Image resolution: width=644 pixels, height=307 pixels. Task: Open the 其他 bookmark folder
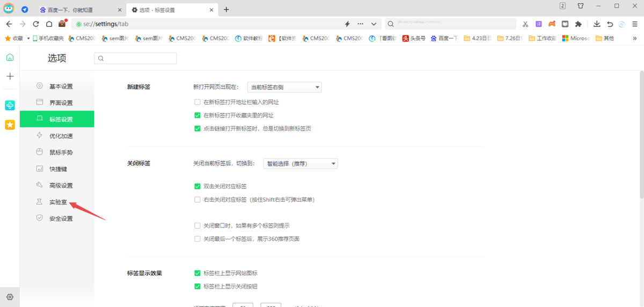tap(604, 39)
